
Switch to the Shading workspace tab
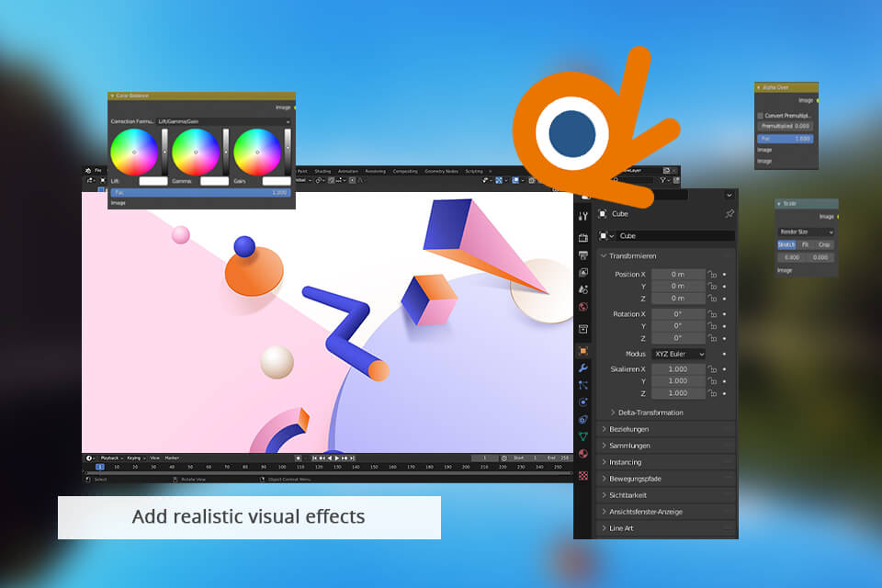[322, 171]
